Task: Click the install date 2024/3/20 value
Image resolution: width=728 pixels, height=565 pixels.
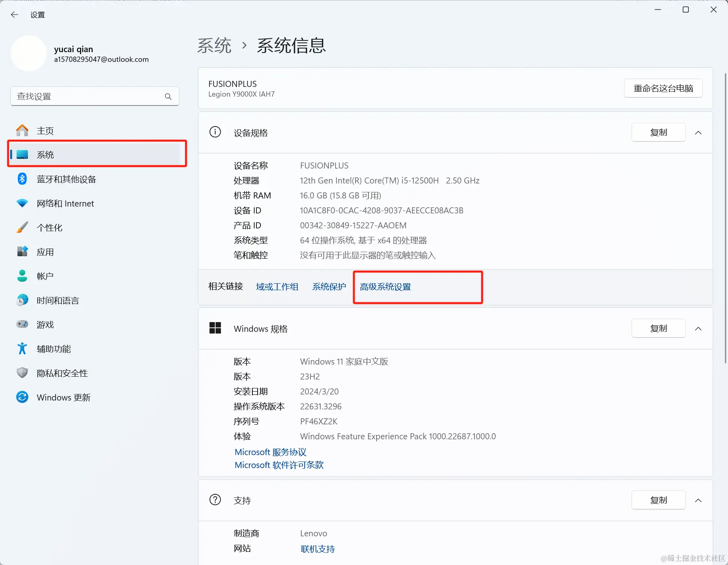Action: 319,392
